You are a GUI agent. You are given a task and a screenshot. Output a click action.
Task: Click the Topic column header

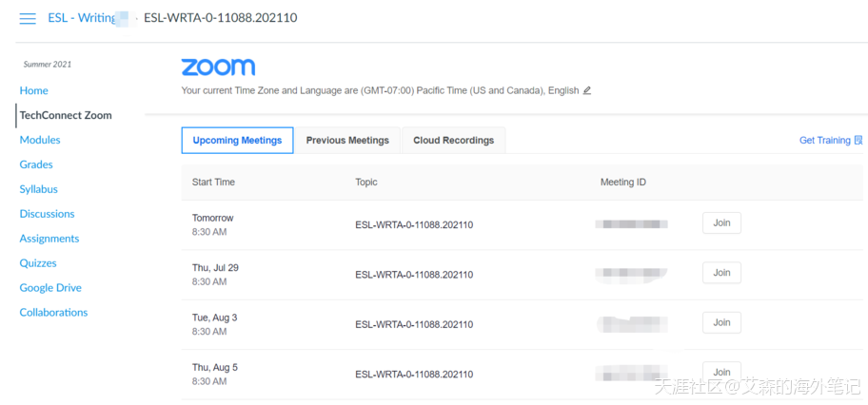coord(366,182)
